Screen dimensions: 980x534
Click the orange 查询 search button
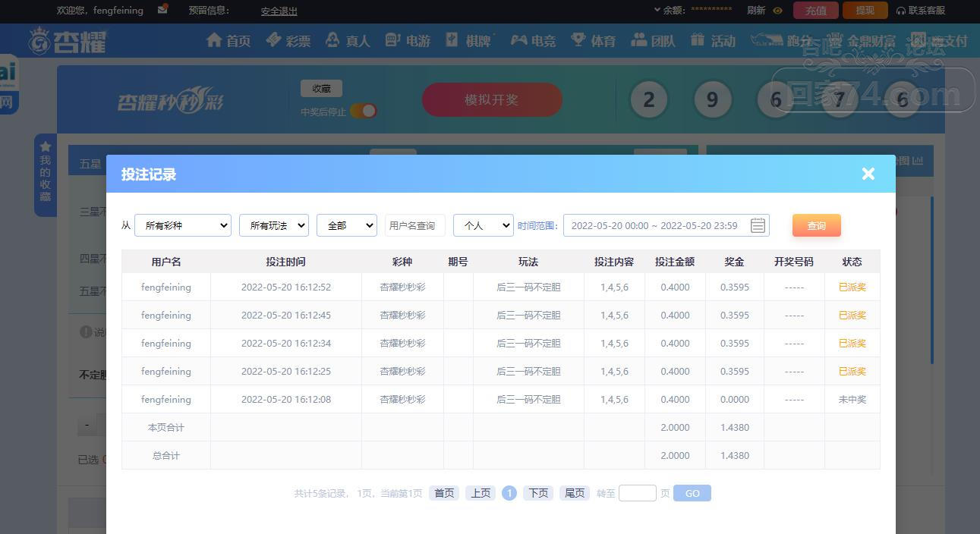816,225
